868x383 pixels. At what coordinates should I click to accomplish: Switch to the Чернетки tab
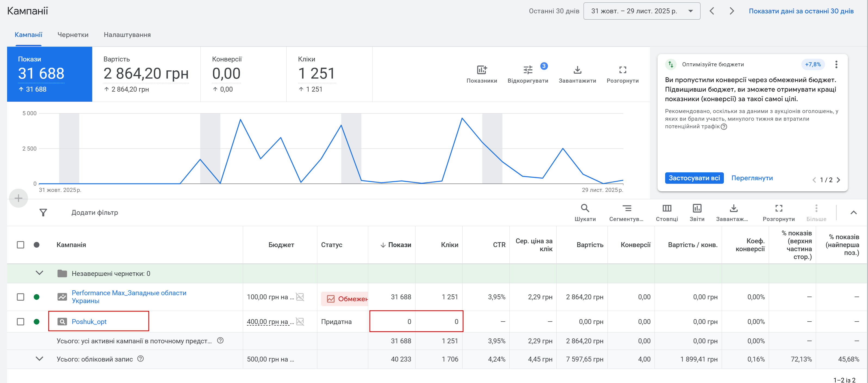(73, 35)
